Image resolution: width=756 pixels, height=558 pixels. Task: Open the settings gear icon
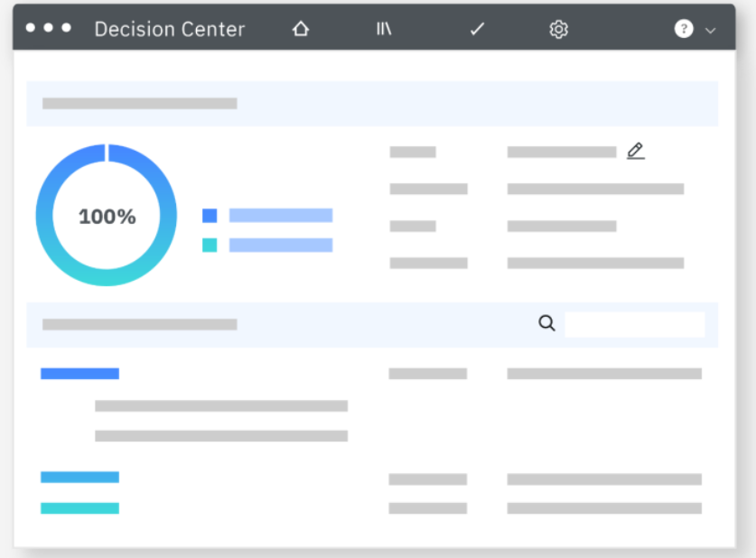click(x=558, y=29)
